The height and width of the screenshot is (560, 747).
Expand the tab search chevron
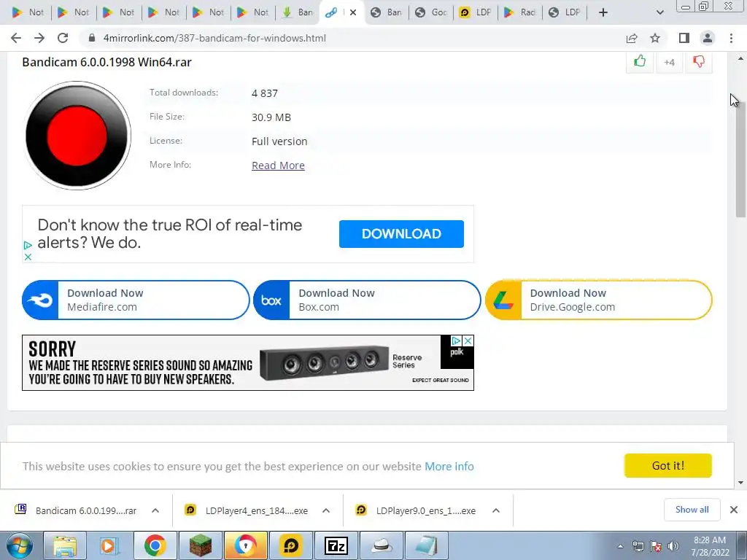[659, 12]
